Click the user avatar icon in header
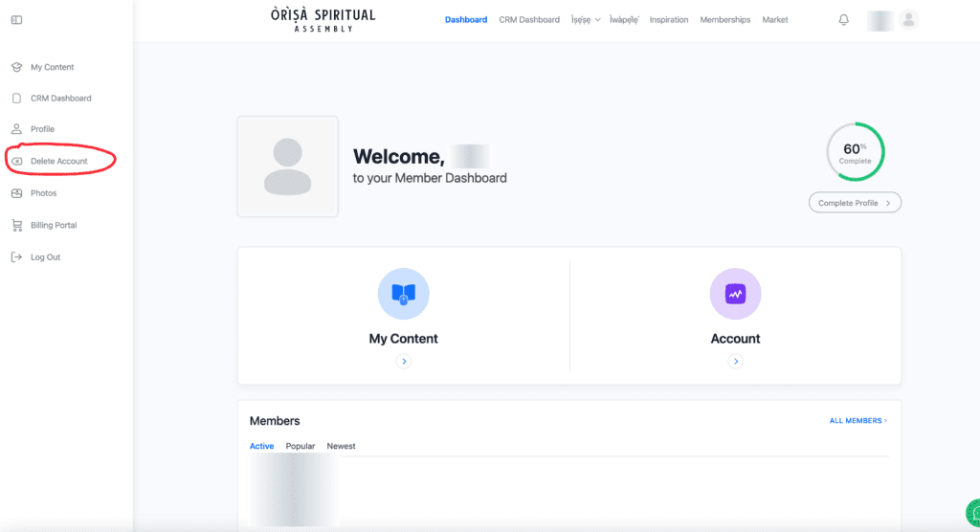 coord(908,20)
